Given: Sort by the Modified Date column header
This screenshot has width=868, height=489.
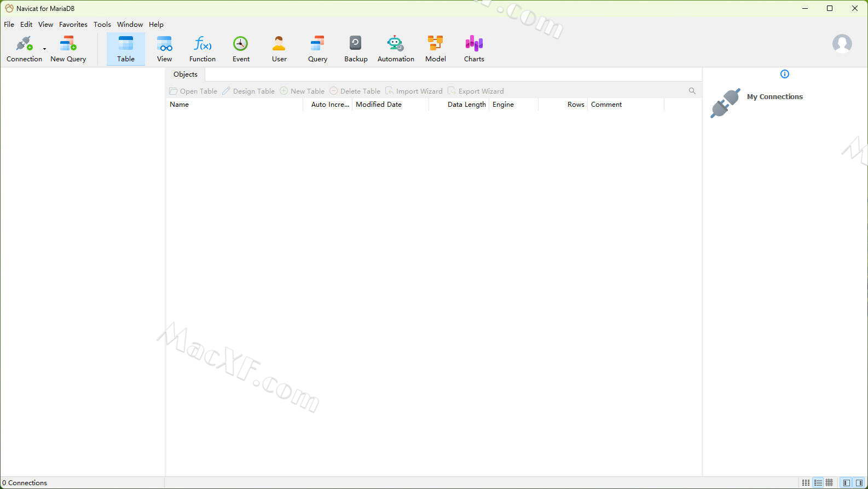Looking at the screenshot, I should pyautogui.click(x=379, y=105).
